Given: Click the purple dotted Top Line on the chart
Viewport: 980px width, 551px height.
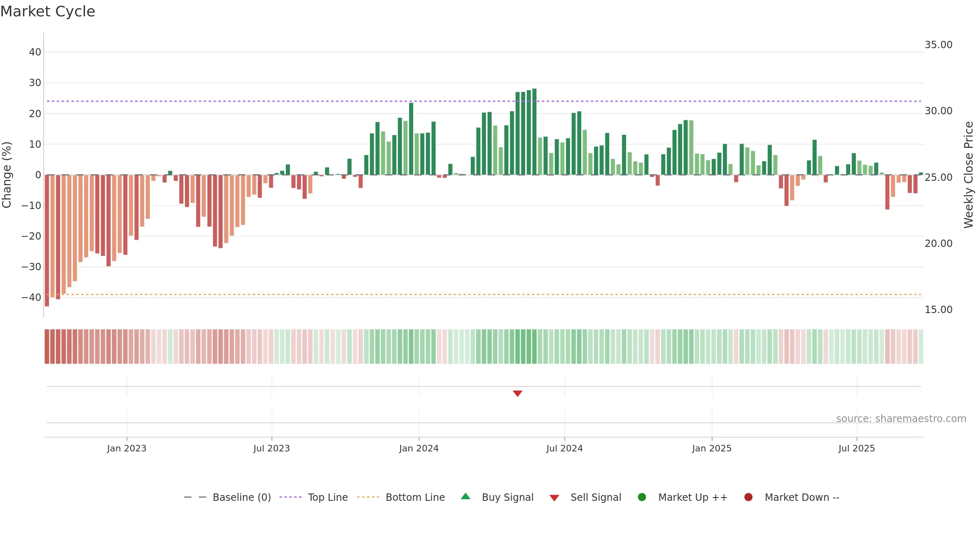Looking at the screenshot, I should (x=484, y=101).
